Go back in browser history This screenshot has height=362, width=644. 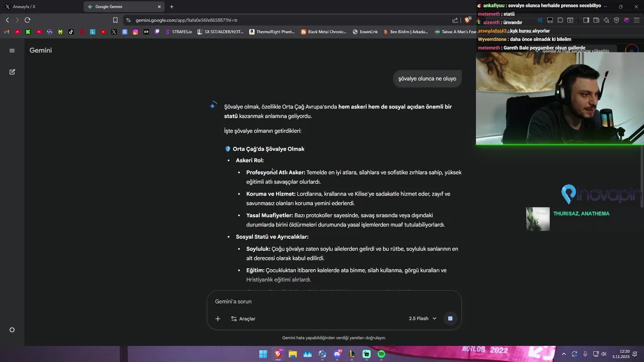tap(7, 20)
